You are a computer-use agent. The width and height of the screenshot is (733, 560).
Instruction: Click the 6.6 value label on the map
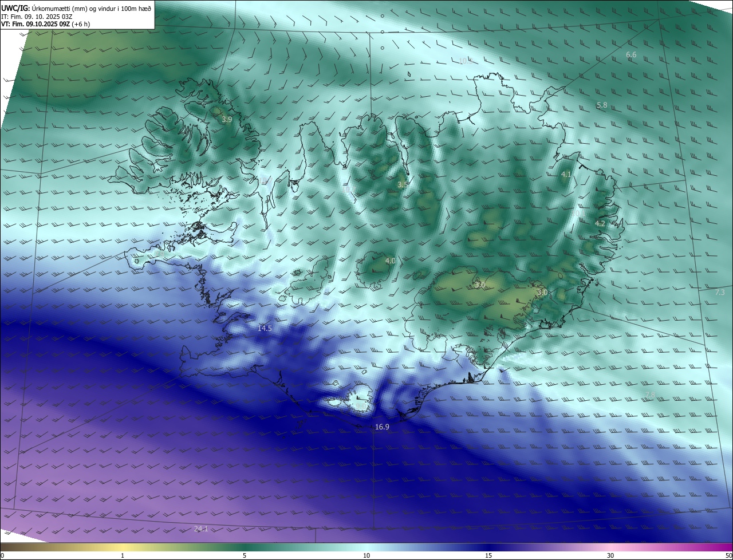coord(631,55)
